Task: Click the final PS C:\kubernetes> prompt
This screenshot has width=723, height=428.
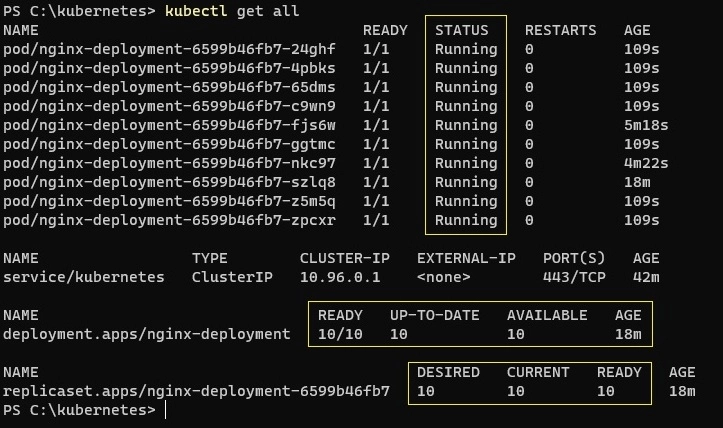Action: 79,410
